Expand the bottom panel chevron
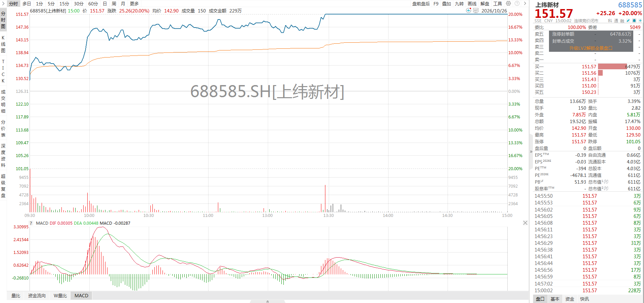 [267, 301]
